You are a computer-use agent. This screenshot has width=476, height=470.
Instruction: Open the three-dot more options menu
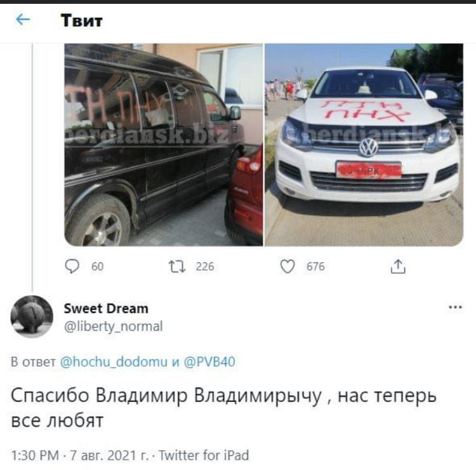(x=455, y=307)
